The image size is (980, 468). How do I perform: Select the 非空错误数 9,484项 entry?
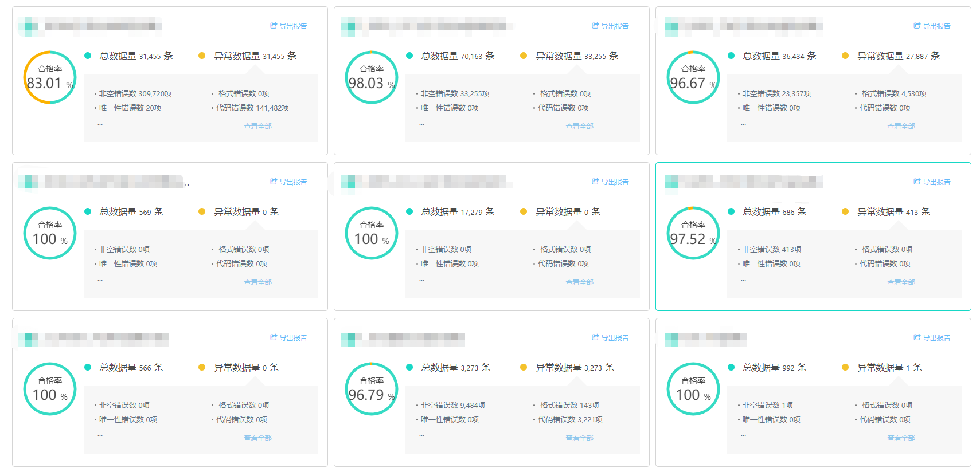(452, 405)
